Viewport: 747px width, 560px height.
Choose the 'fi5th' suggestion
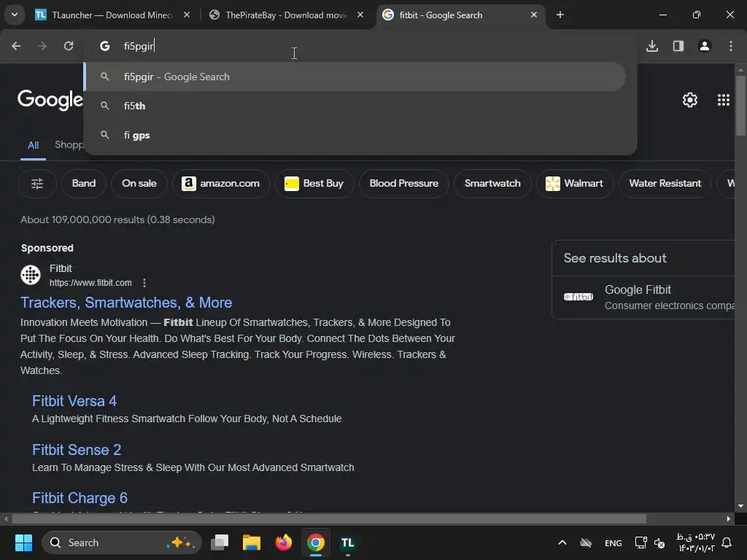tap(355, 106)
